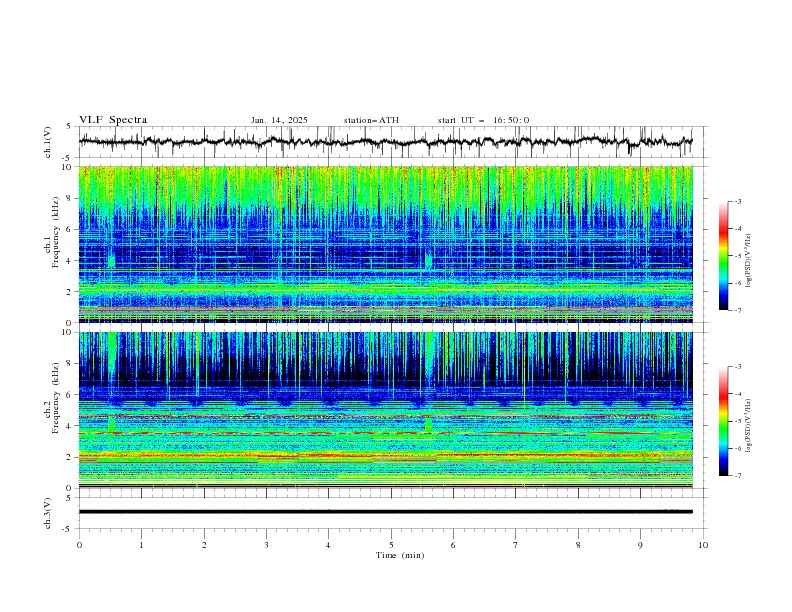Click the "-7" label on ch.1 colorbar
This screenshot has height=612, width=792.
(737, 310)
